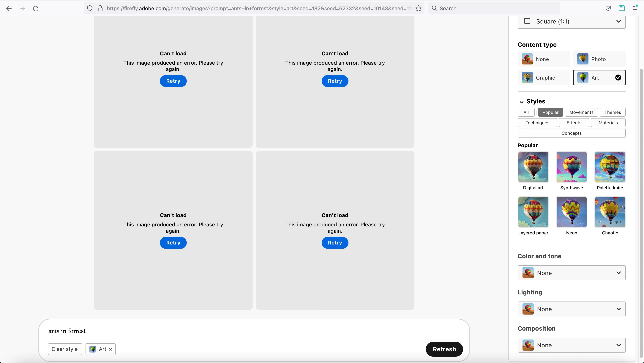Reload the page with the refresh icon

(x=36, y=9)
